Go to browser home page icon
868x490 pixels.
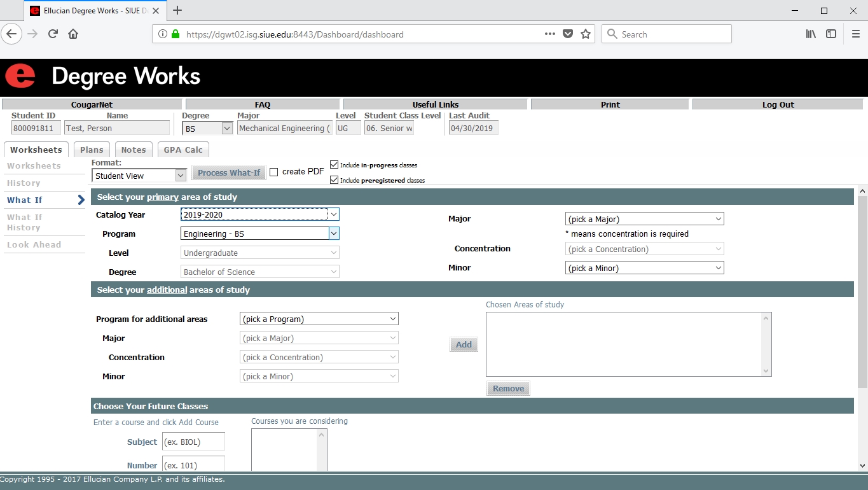pos(73,34)
